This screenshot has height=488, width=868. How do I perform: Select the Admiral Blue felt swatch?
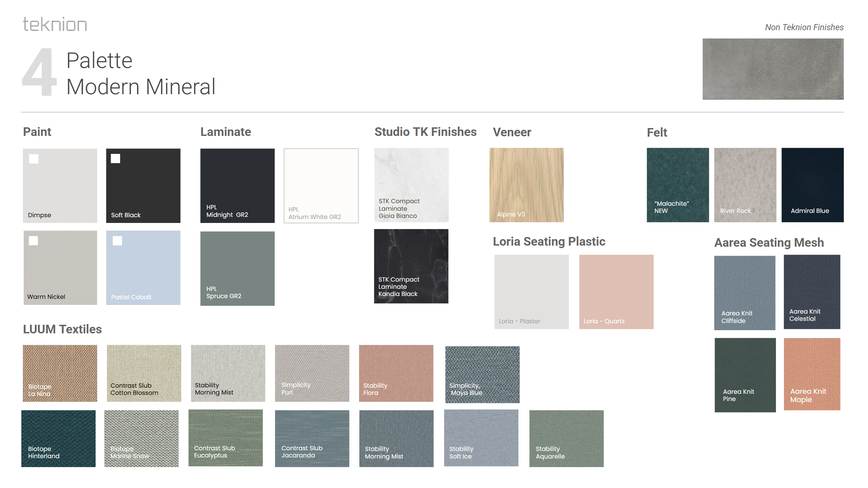[x=813, y=185]
